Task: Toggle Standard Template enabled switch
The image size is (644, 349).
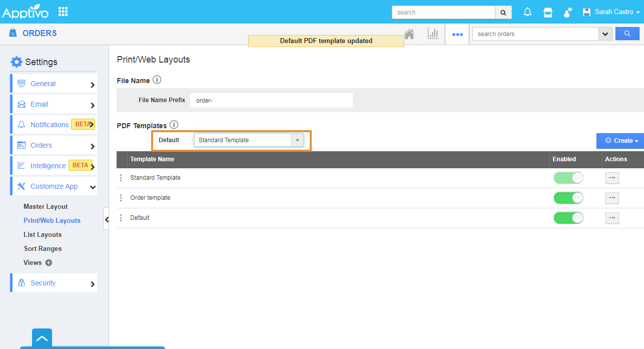Action: click(568, 178)
